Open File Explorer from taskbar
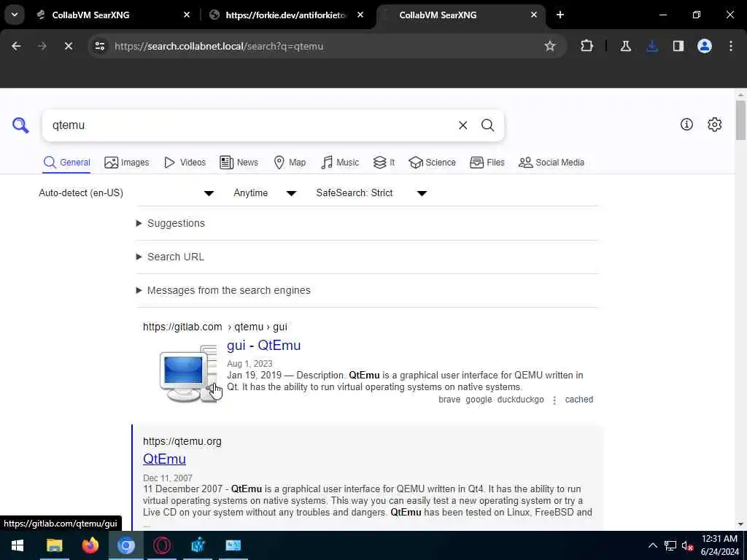Screen dimensions: 747x560 pos(54,545)
